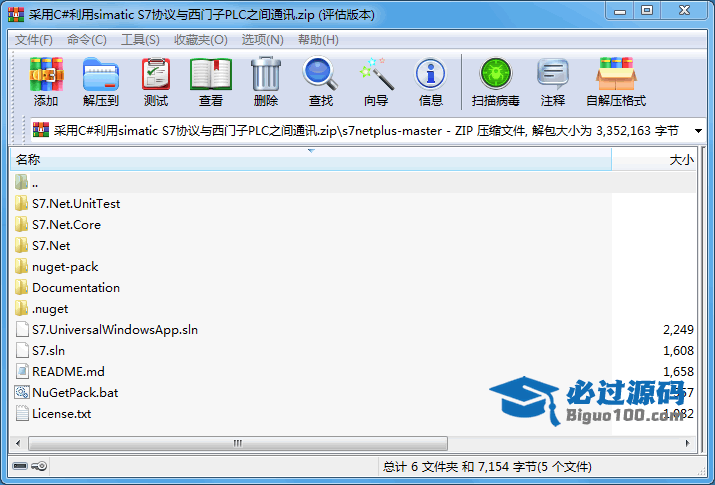Click the 1,658 size value
Screen dimensions: 715x485
[x=679, y=371]
